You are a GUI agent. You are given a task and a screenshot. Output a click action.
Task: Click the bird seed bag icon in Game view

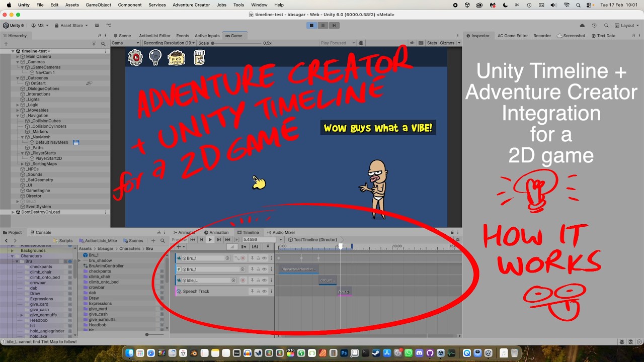pyautogui.click(x=176, y=58)
